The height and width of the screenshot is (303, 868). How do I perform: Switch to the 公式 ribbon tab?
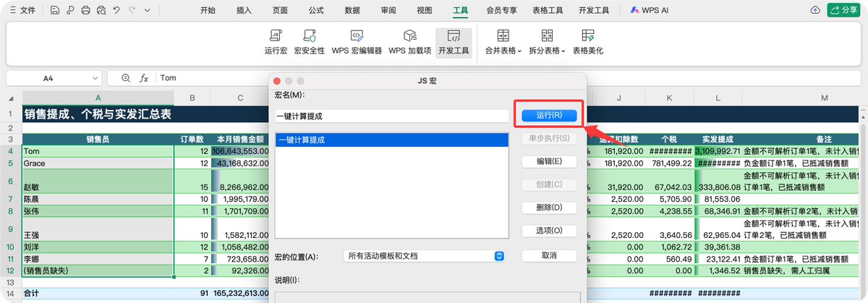tap(316, 10)
